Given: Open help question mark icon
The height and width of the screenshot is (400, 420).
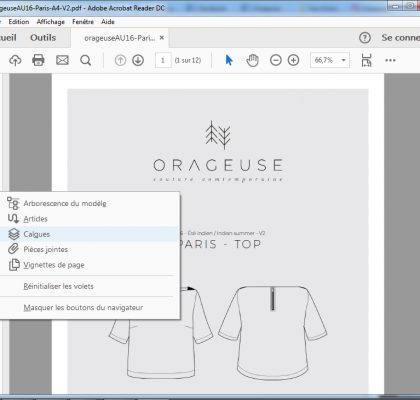Looking at the screenshot, I should pos(365,38).
